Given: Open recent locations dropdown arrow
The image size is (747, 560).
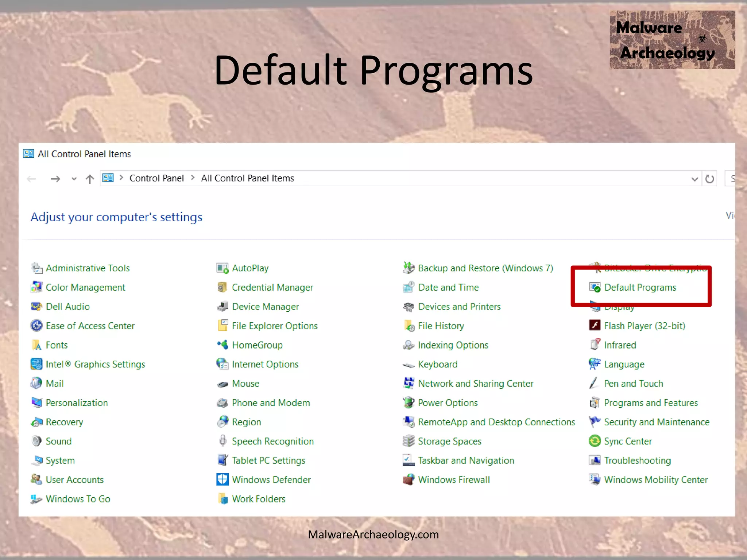Looking at the screenshot, I should point(74,179).
